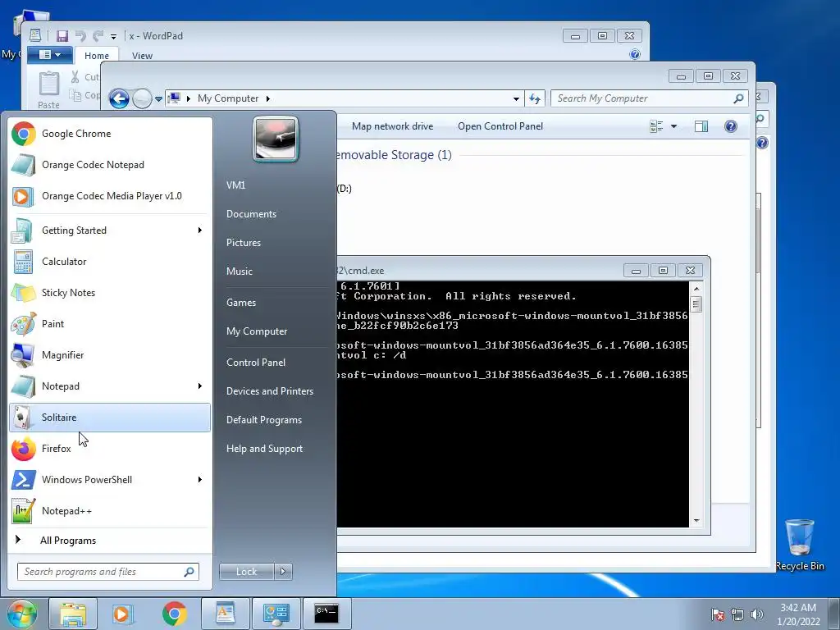The image size is (840, 630).
Task: Click Control Panel taskbar icon
Action: pyautogui.click(x=276, y=614)
